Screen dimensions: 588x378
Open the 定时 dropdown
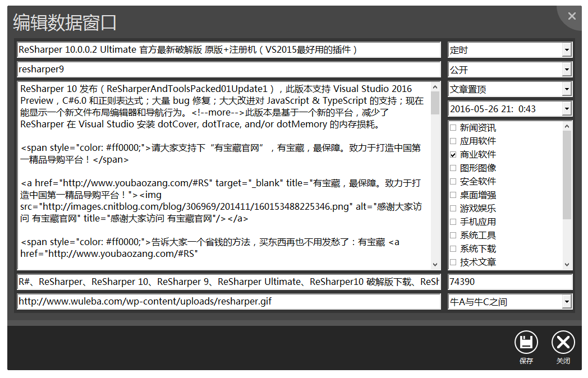567,50
